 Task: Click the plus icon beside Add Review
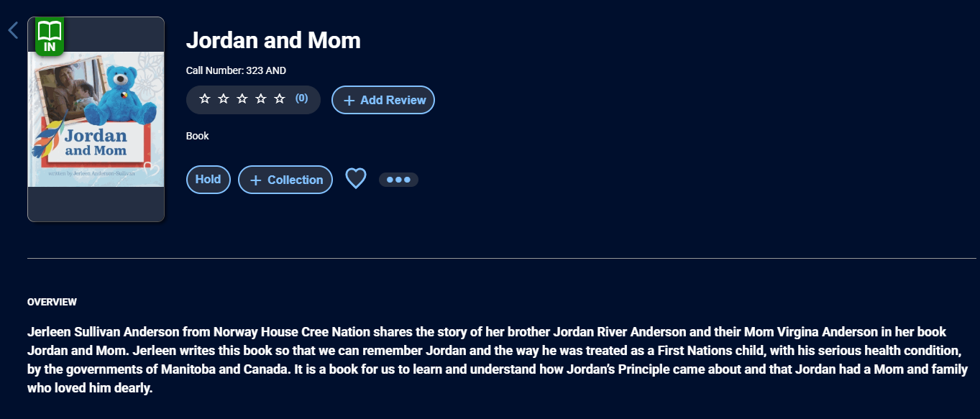point(349,101)
